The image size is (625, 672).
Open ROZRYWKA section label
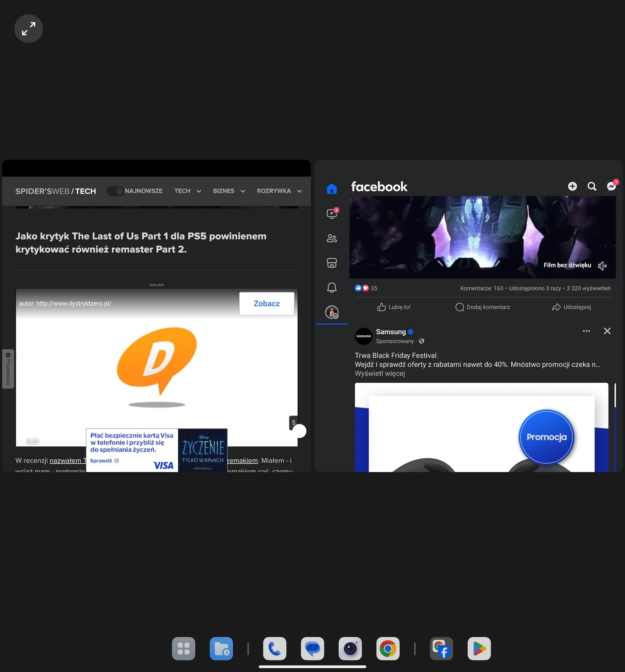tap(274, 191)
